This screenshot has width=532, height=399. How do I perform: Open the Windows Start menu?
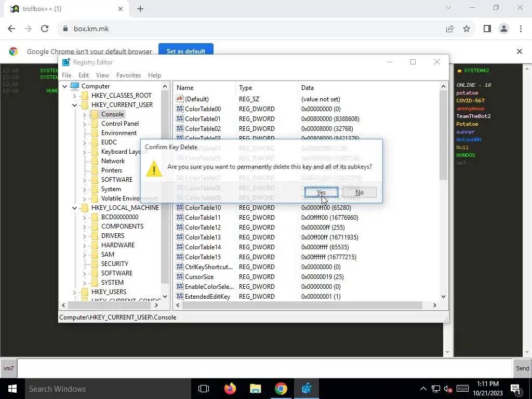tap(12, 389)
